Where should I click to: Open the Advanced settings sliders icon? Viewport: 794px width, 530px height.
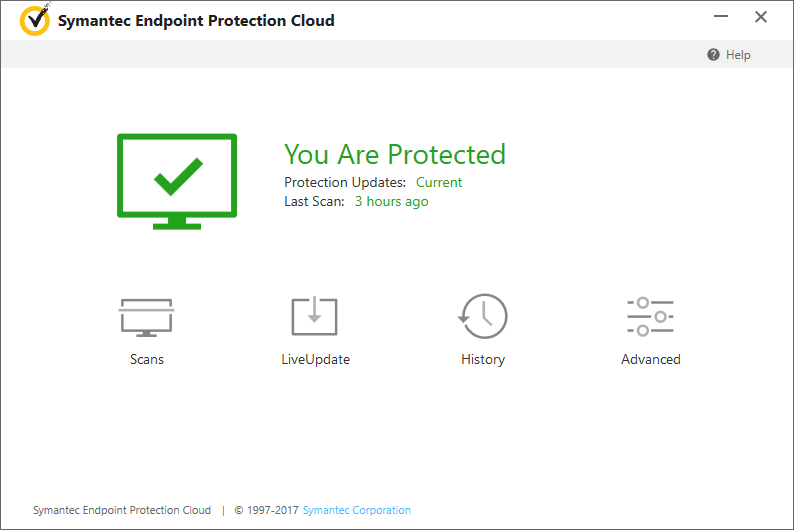650,316
